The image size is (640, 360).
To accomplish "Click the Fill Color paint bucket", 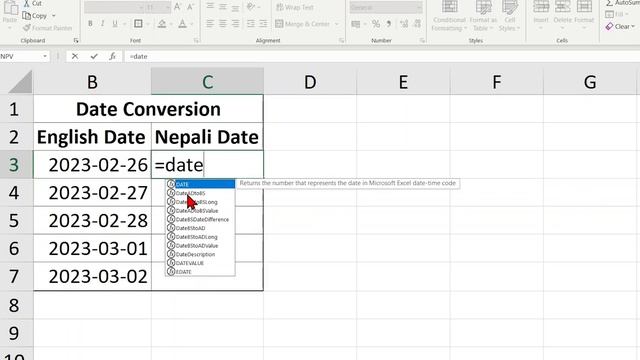I will (162, 24).
